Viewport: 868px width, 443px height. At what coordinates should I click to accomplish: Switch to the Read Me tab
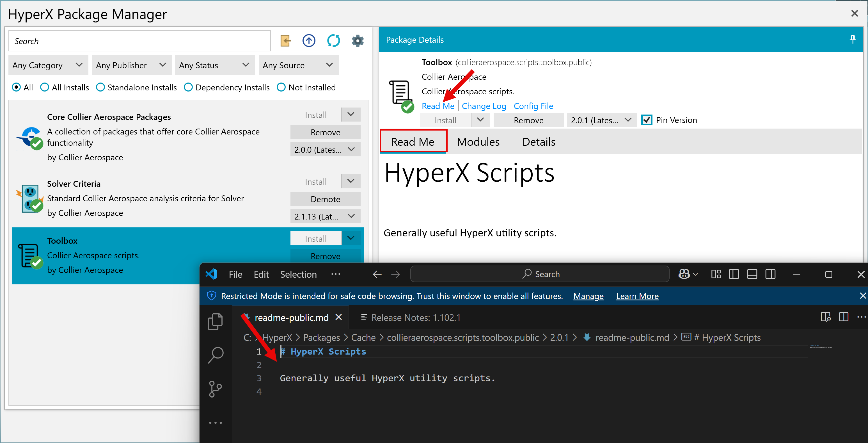[413, 141]
